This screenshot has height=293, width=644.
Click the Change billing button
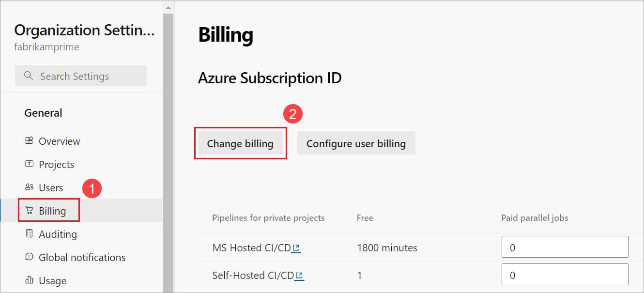click(240, 143)
